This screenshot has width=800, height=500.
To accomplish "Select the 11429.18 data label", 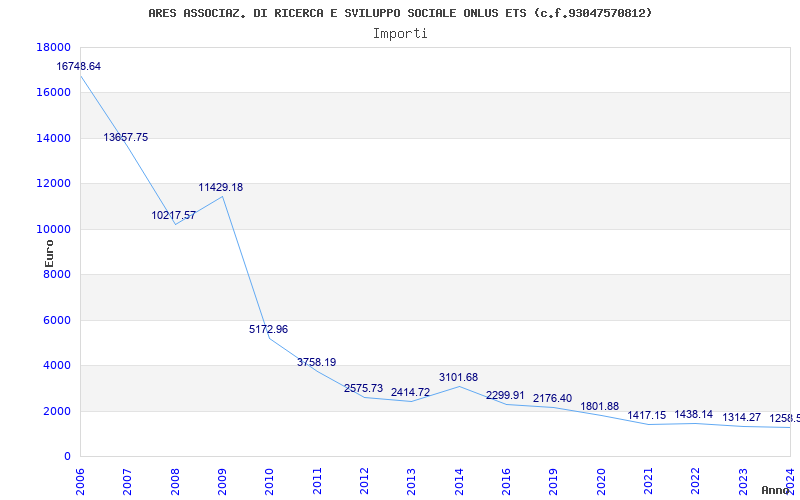I will click(x=220, y=187).
